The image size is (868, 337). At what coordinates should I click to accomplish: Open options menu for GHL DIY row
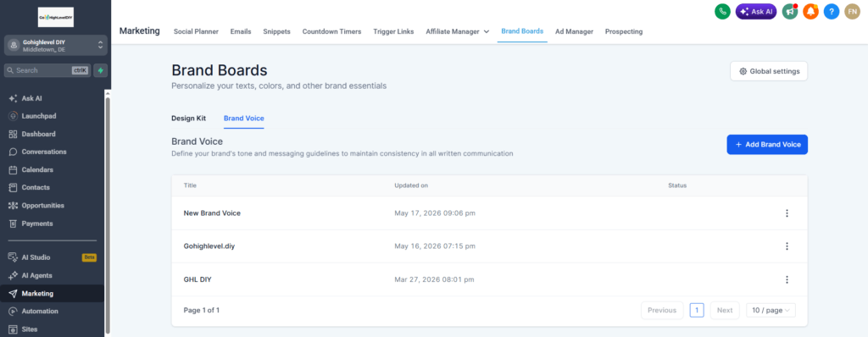pos(787,279)
